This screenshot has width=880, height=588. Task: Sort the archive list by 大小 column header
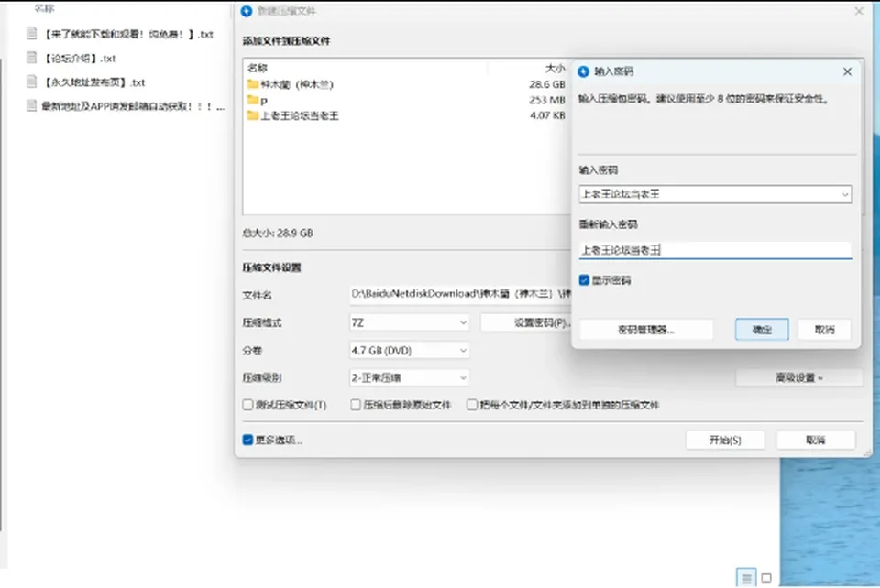[555, 69]
